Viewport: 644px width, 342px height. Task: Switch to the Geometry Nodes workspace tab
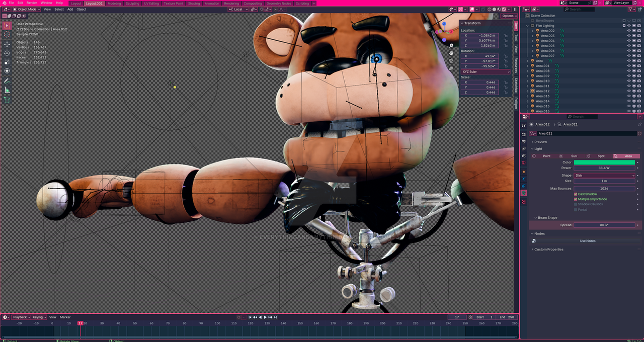click(279, 4)
